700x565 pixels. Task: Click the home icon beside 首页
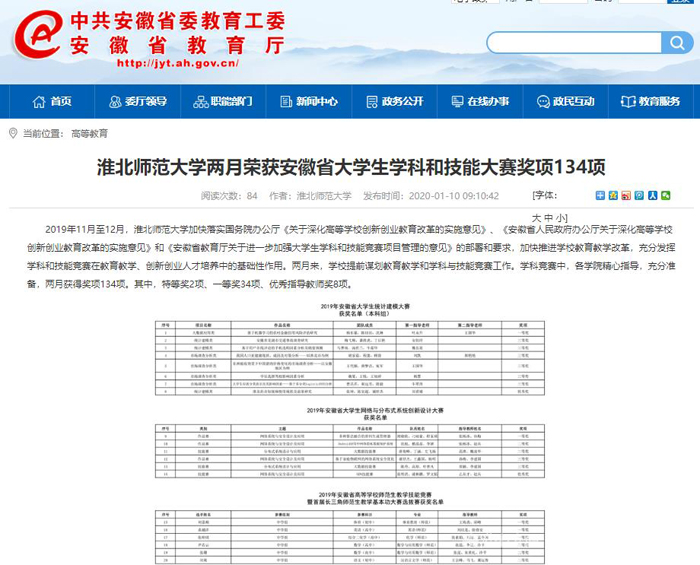pos(39,102)
